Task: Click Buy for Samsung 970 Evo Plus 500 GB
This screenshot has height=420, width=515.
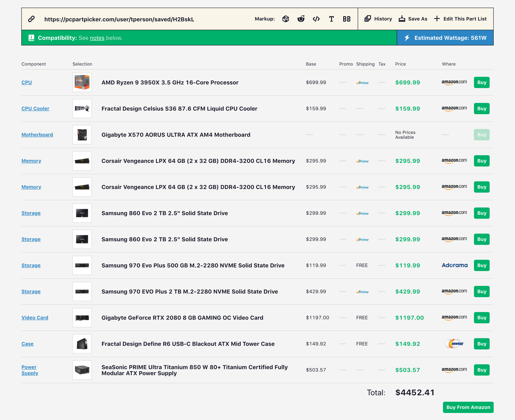Action: pyautogui.click(x=482, y=265)
